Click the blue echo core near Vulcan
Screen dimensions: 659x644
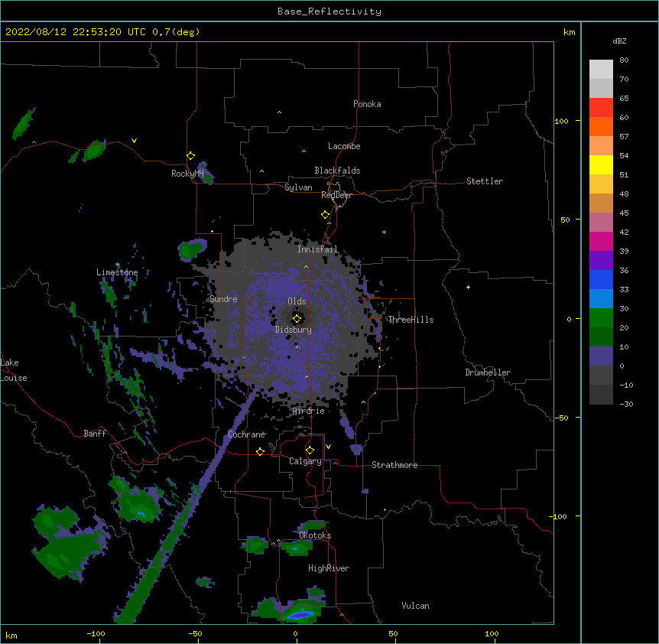[x=302, y=615]
